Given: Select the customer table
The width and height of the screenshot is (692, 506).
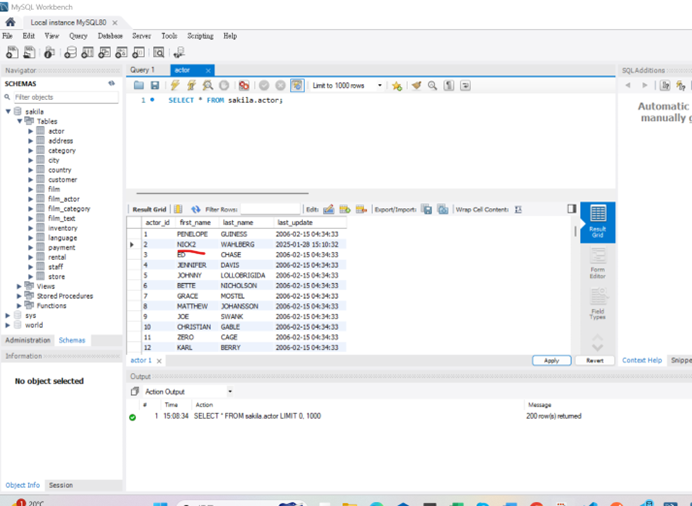Looking at the screenshot, I should coord(62,180).
